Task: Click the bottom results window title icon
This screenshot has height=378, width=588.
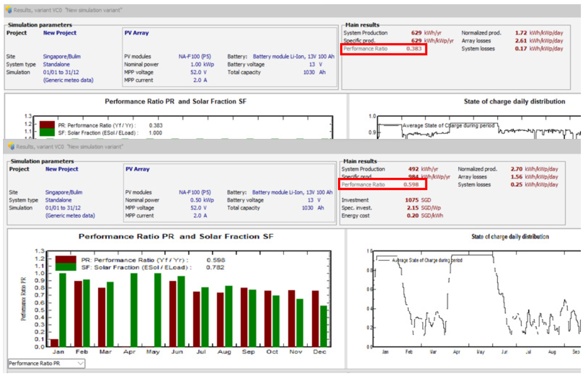Action: point(11,147)
